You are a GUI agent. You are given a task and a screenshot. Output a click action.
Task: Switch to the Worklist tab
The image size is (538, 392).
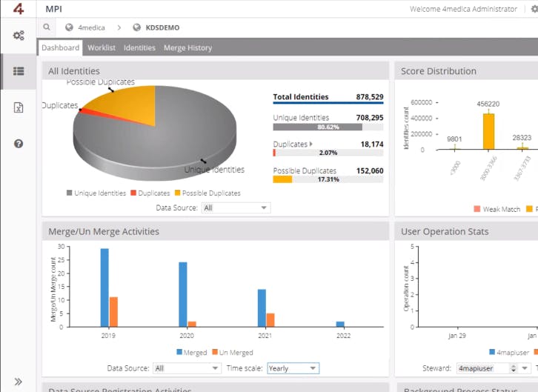tap(102, 47)
